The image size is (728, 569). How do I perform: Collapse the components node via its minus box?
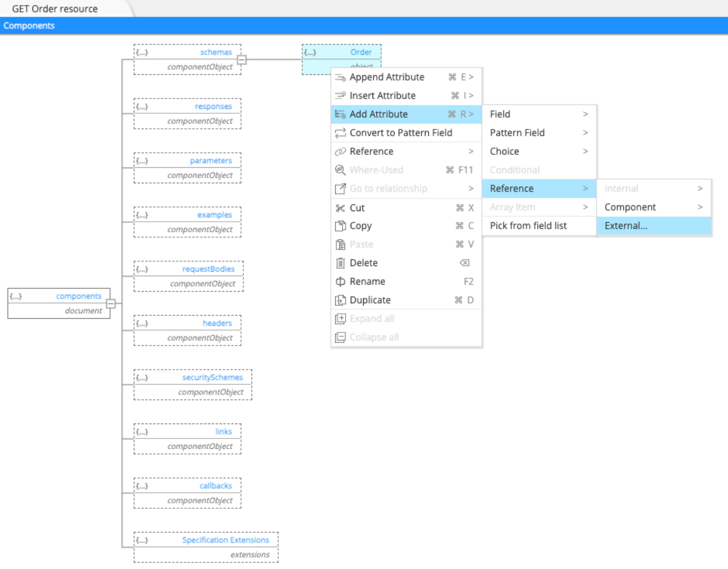click(110, 303)
